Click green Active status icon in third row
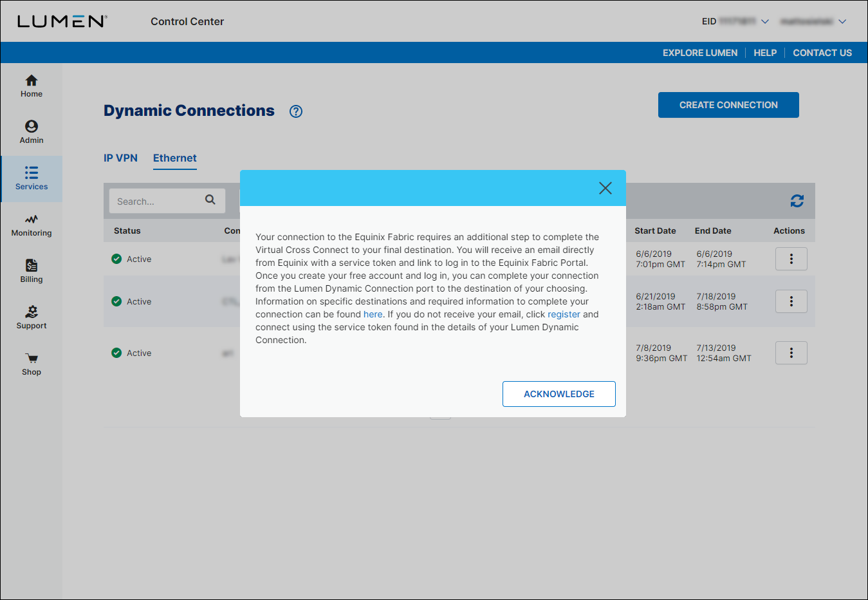This screenshot has height=600, width=868. tap(116, 353)
